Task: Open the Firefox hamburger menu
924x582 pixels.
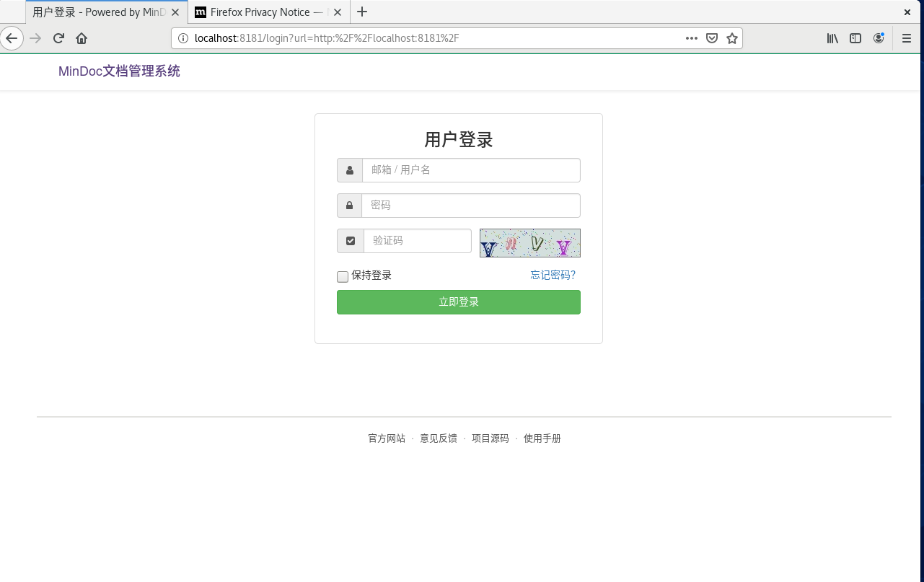Action: pyautogui.click(x=906, y=38)
